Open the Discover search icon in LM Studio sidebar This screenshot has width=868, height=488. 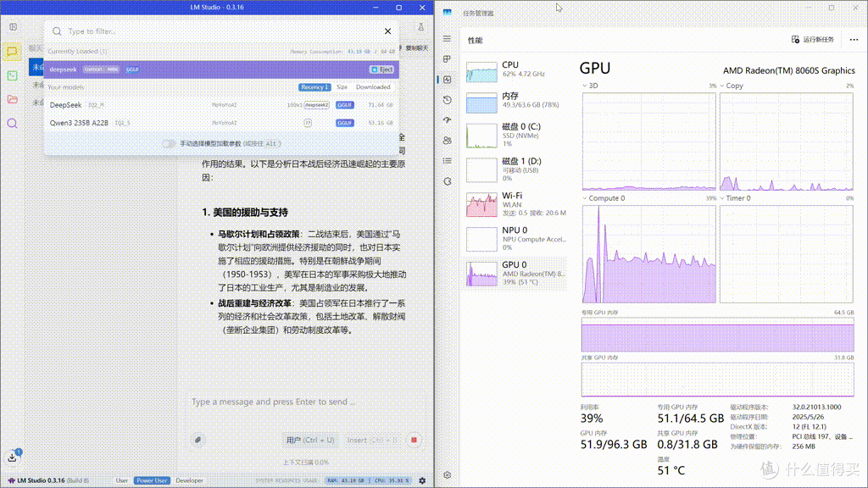[x=12, y=124]
